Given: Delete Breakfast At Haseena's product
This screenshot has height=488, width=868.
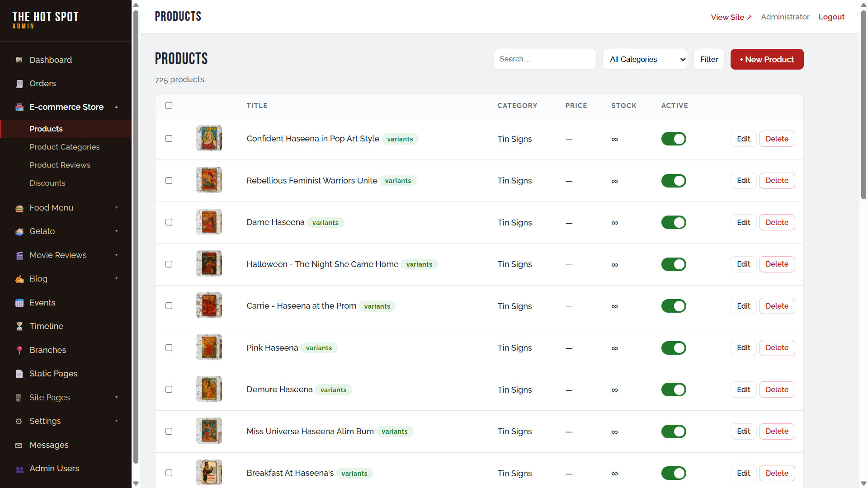Looking at the screenshot, I should click(777, 473).
